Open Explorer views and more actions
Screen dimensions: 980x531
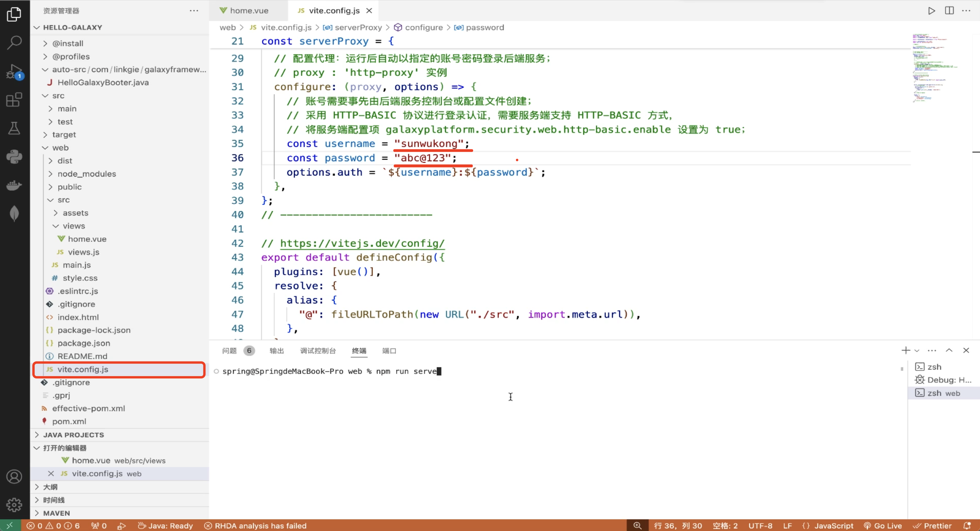[194, 11]
